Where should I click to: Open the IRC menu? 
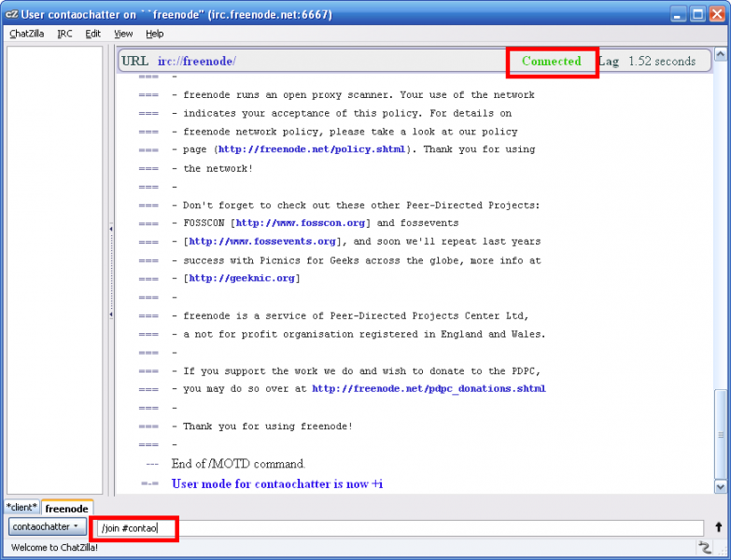[x=64, y=34]
